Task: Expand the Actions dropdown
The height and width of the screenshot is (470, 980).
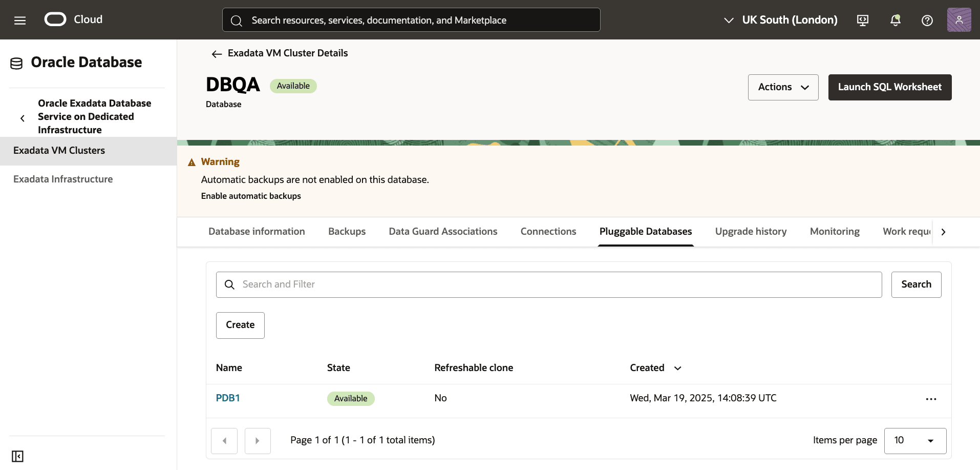Action: coord(783,87)
